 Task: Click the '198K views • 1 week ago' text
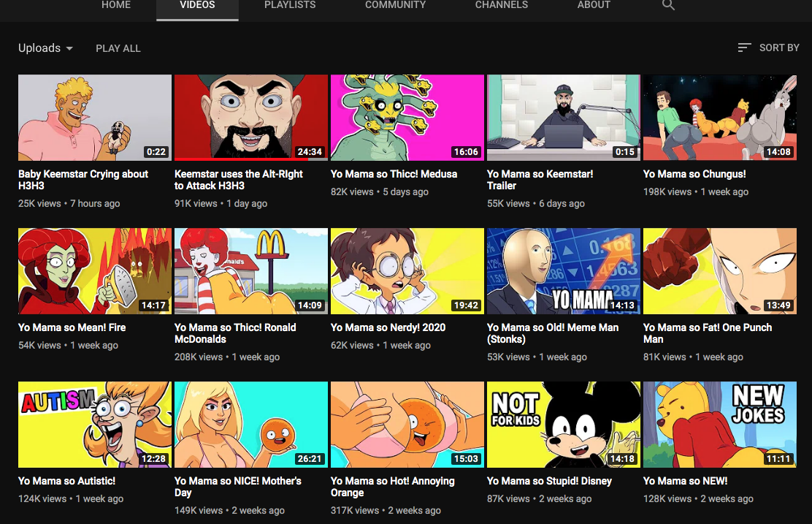pyautogui.click(x=695, y=191)
